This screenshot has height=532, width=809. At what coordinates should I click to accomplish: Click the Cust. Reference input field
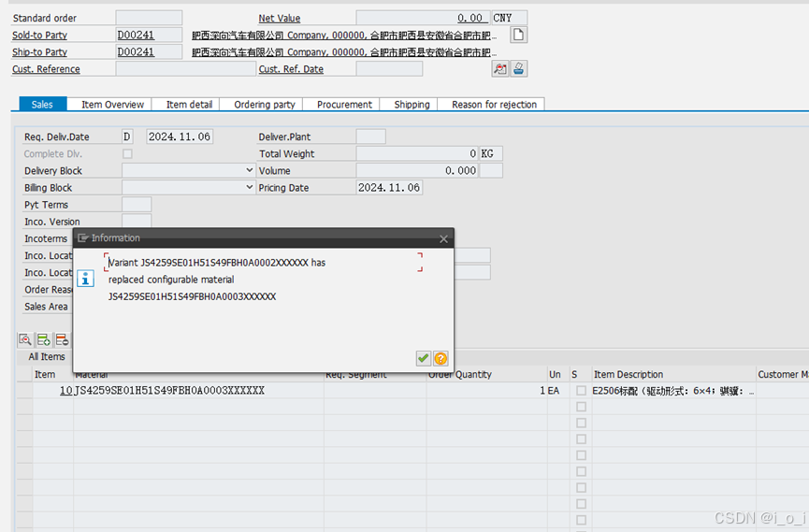tap(186, 68)
